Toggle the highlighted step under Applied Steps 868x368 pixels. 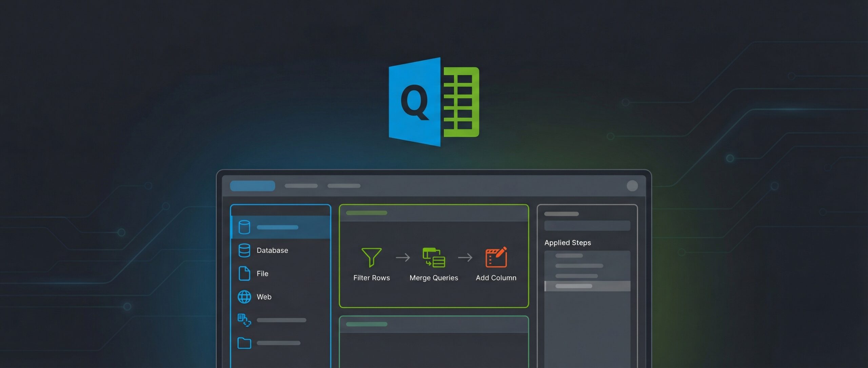588,286
